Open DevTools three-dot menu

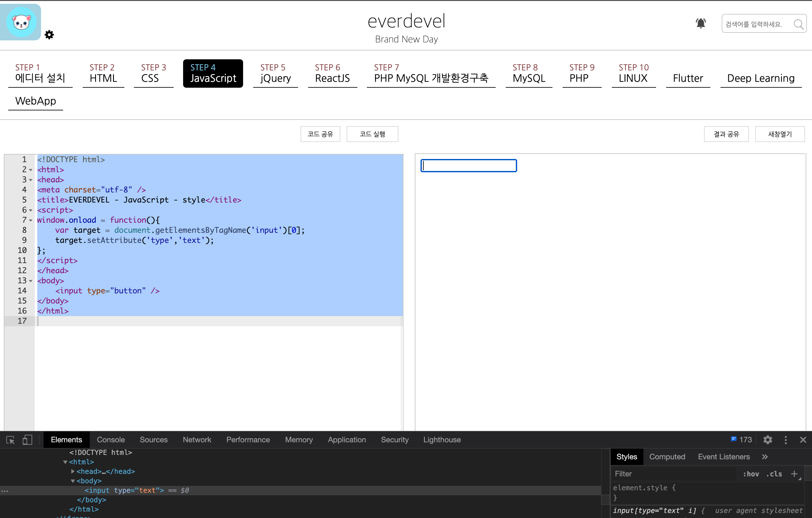[786, 440]
